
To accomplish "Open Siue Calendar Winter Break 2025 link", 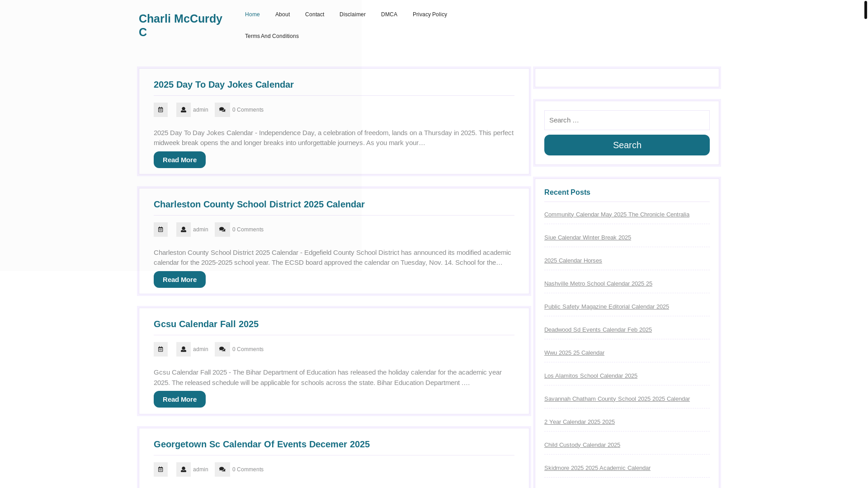I will click(588, 238).
